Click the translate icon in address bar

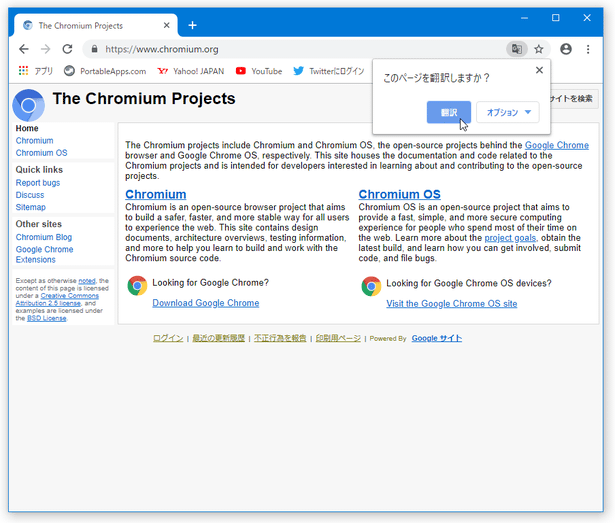pyautogui.click(x=517, y=49)
